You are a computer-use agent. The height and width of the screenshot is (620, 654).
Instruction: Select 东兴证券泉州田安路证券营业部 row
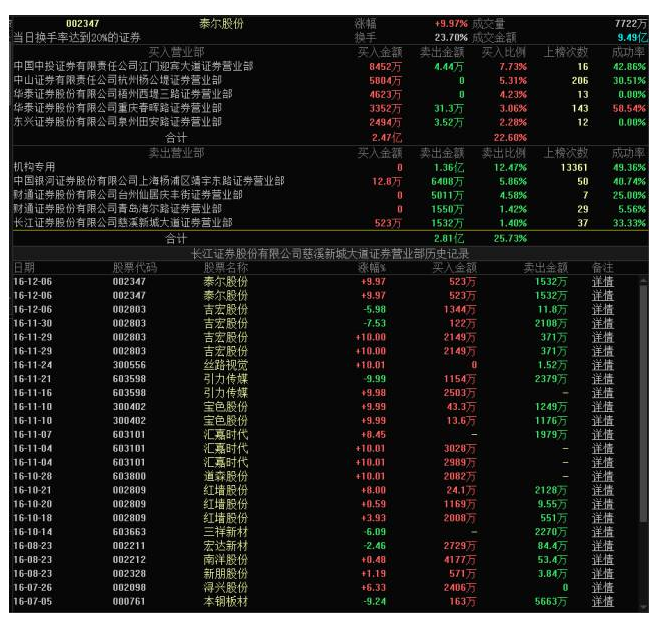[330, 122]
